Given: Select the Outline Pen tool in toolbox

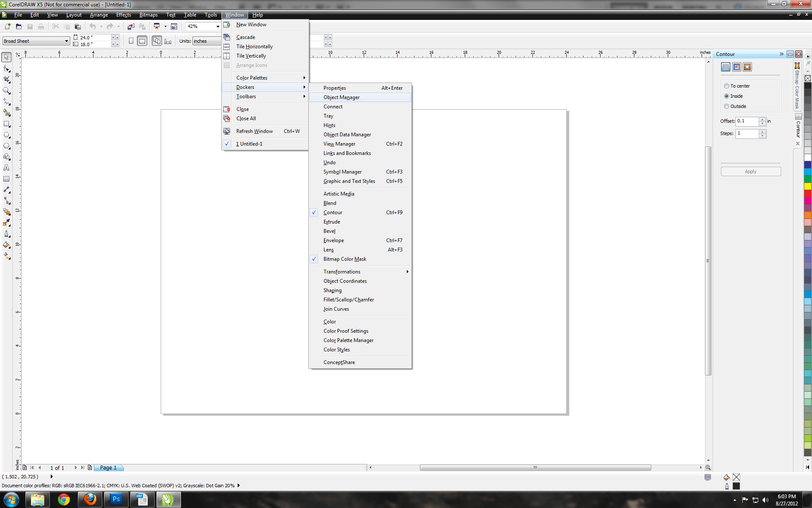Looking at the screenshot, I should [6, 234].
